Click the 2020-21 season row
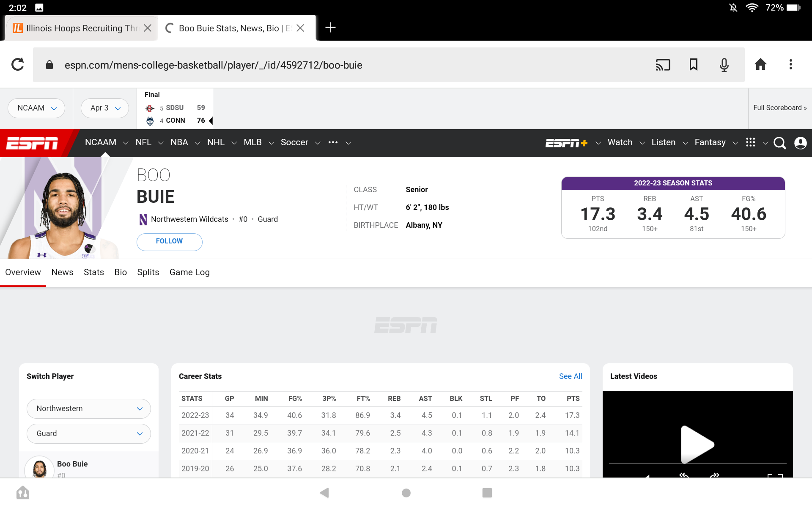Image resolution: width=812 pixels, height=508 pixels. [381, 451]
